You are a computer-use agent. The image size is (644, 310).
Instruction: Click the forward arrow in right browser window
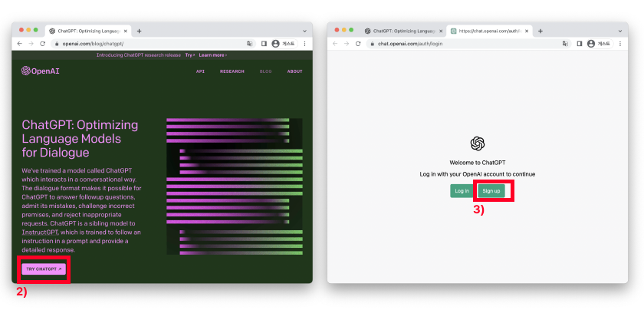click(347, 44)
